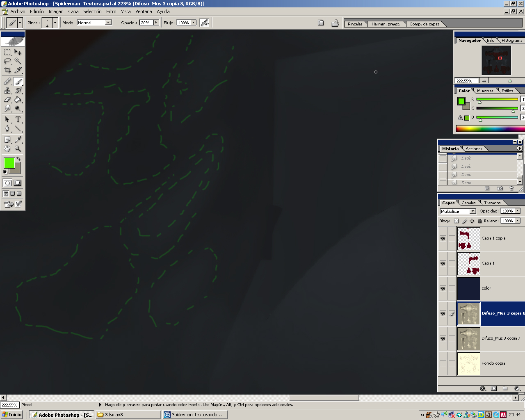Hide the Difuso_Mus 3 copia 8 layer
525x420 pixels.
tap(443, 313)
